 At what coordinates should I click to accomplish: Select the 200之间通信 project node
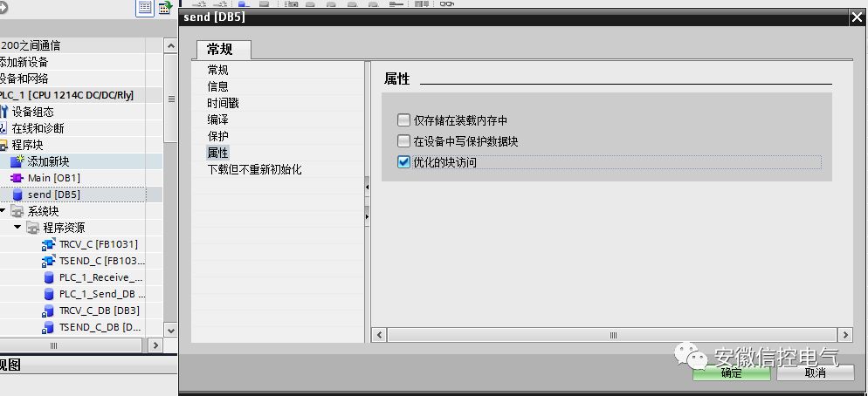31,45
